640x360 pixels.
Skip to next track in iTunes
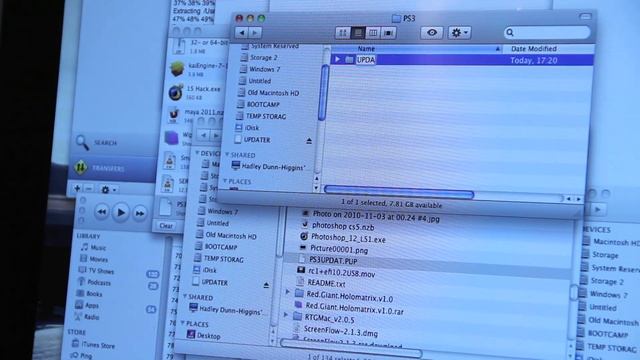140,213
